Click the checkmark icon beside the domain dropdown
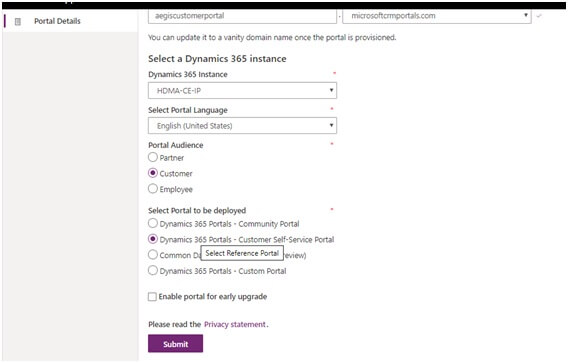This screenshot has height=363, width=568. [x=539, y=16]
